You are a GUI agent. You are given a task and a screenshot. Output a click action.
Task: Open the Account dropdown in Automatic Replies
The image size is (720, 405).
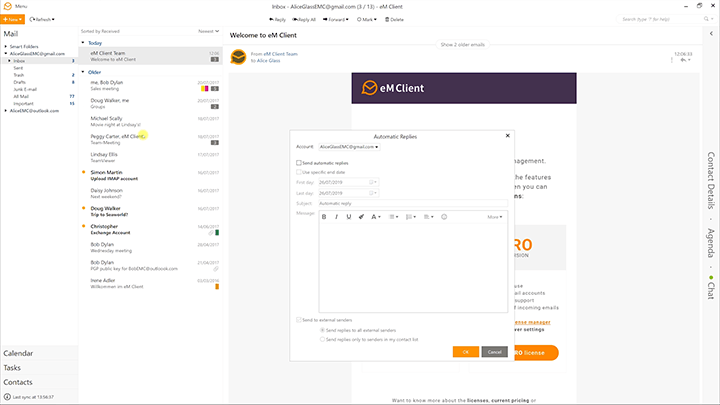tap(349, 147)
